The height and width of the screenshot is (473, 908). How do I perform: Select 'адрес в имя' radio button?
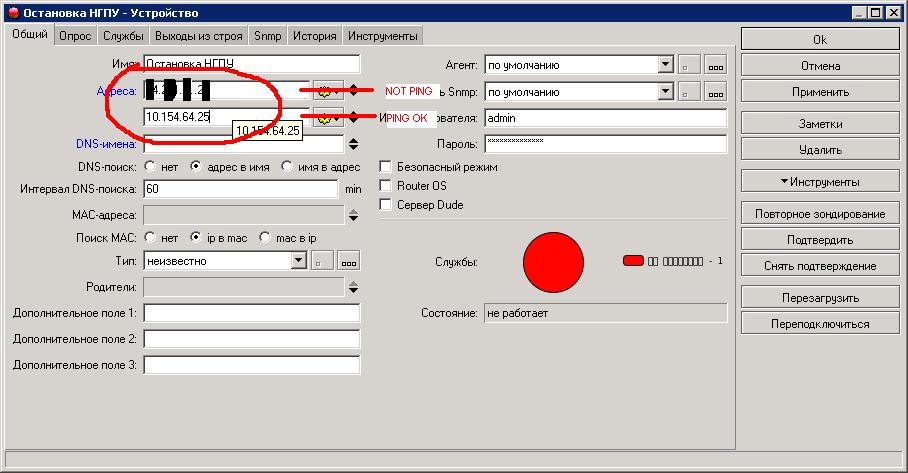(x=196, y=166)
